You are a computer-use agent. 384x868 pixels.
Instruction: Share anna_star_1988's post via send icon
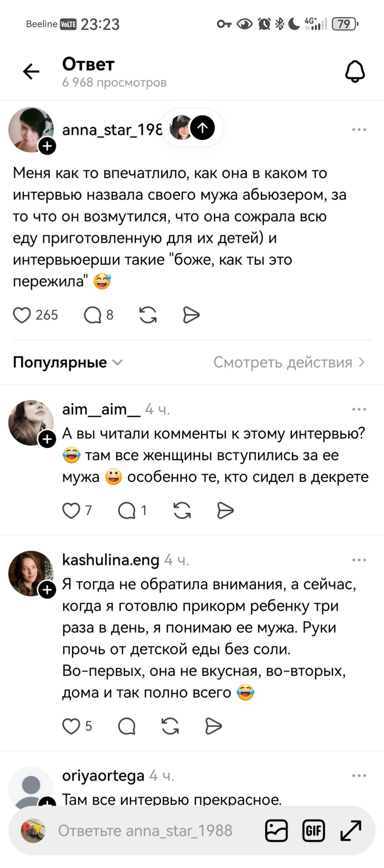(191, 315)
